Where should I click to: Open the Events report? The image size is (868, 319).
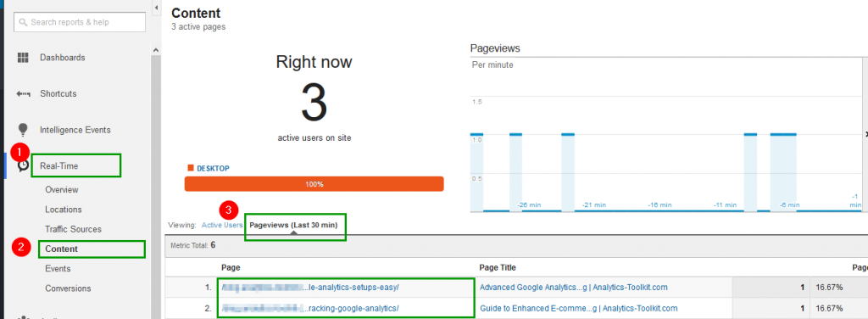(58, 269)
